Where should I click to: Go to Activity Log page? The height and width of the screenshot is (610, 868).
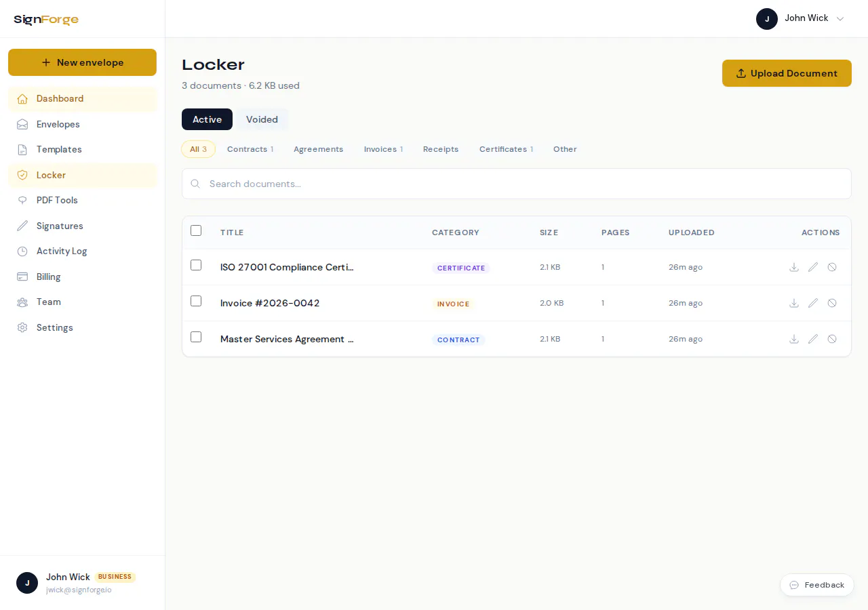[x=82, y=251]
